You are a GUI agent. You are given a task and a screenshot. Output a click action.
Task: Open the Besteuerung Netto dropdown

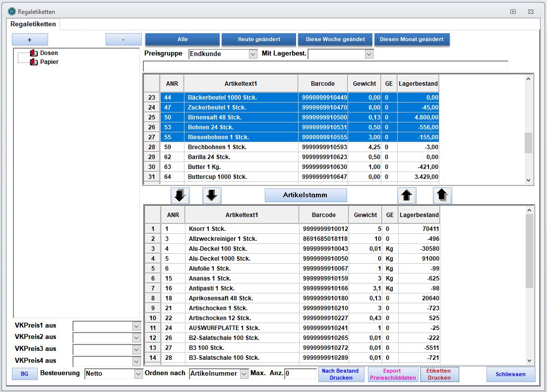pyautogui.click(x=138, y=374)
